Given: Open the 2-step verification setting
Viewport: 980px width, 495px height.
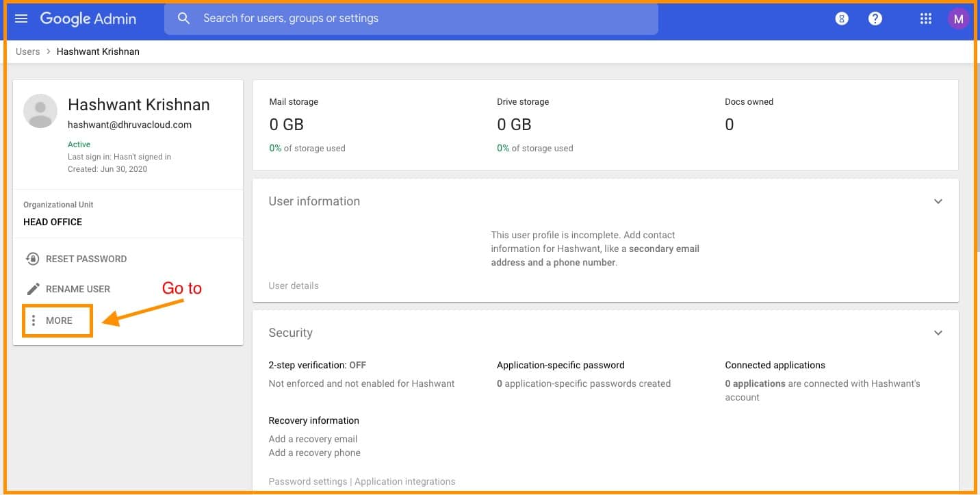Looking at the screenshot, I should [x=317, y=365].
